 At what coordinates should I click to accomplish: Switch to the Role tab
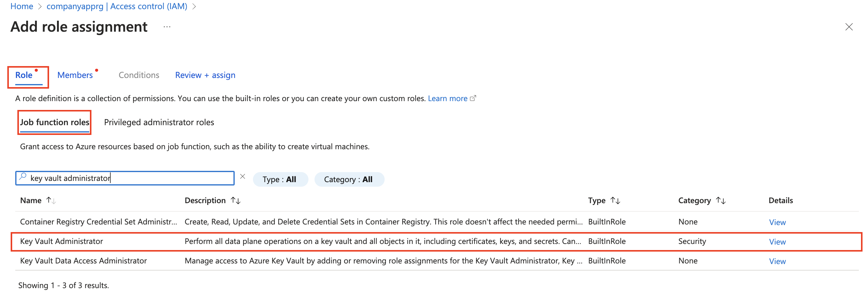coord(24,75)
